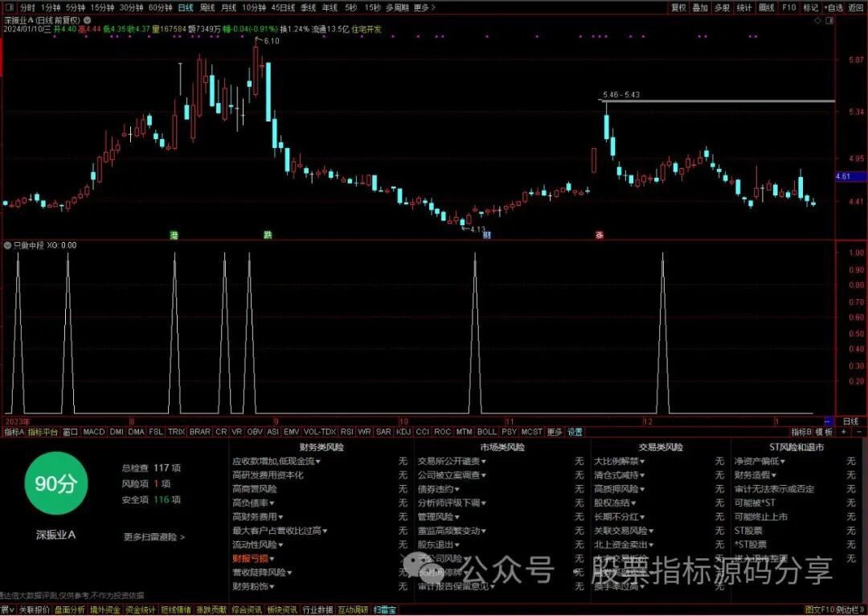Image resolution: width=868 pixels, height=616 pixels.
Task: Select the MCST indicator
Action: click(x=532, y=432)
